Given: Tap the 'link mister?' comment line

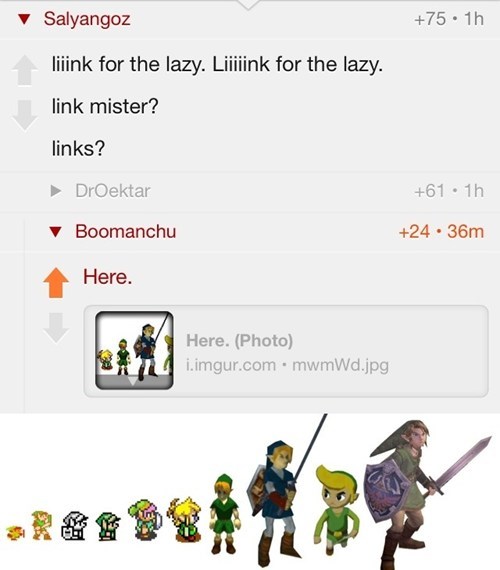Looking at the screenshot, I should coord(105,107).
